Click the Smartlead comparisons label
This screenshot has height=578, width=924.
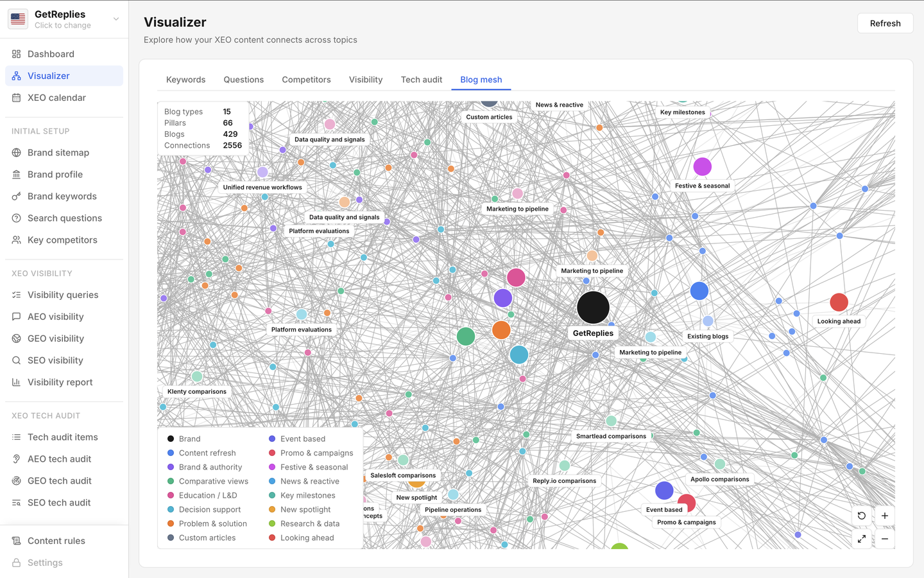click(611, 436)
